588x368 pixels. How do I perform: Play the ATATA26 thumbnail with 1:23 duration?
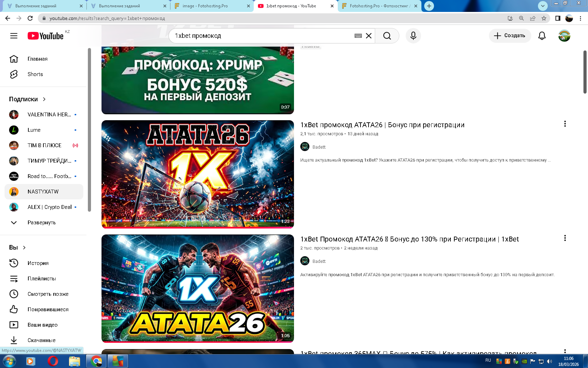(x=198, y=174)
